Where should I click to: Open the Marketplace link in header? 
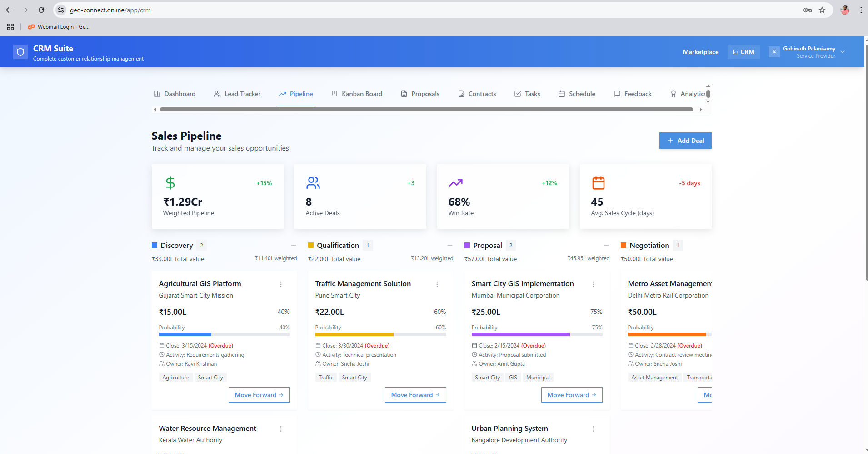(701, 52)
